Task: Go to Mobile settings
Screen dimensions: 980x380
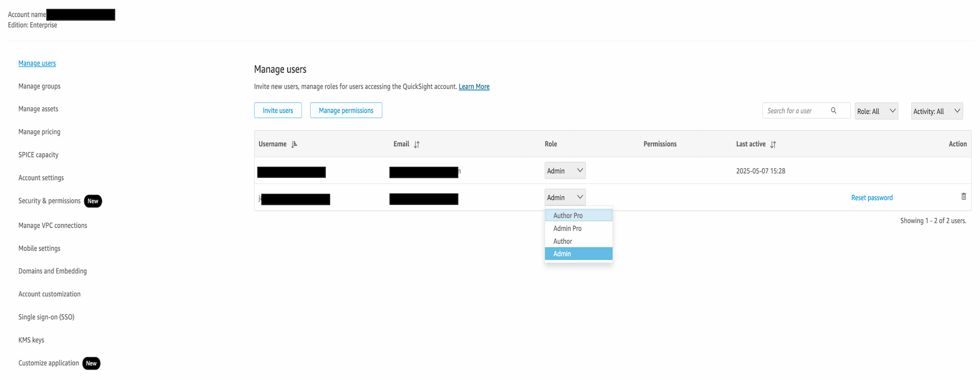Action: point(39,248)
